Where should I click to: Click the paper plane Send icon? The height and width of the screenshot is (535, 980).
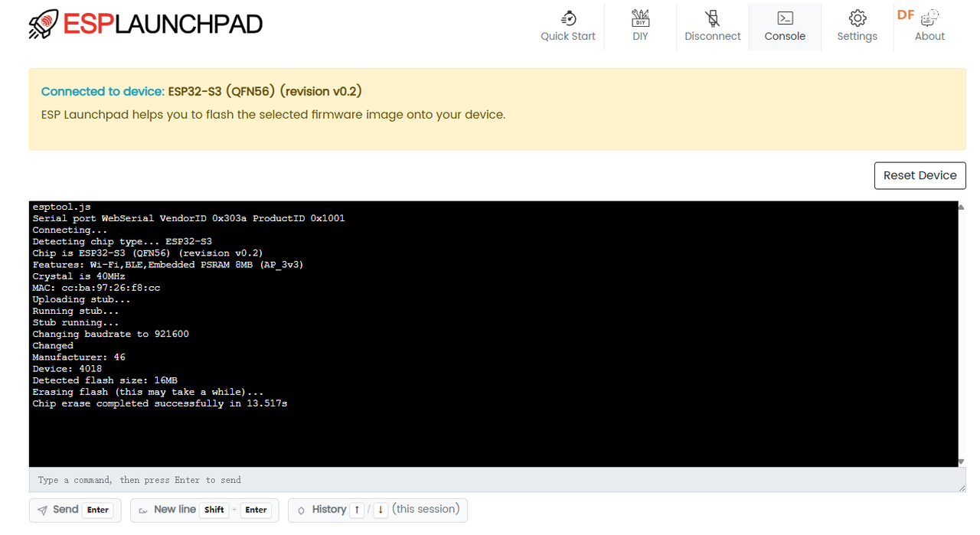click(x=43, y=511)
